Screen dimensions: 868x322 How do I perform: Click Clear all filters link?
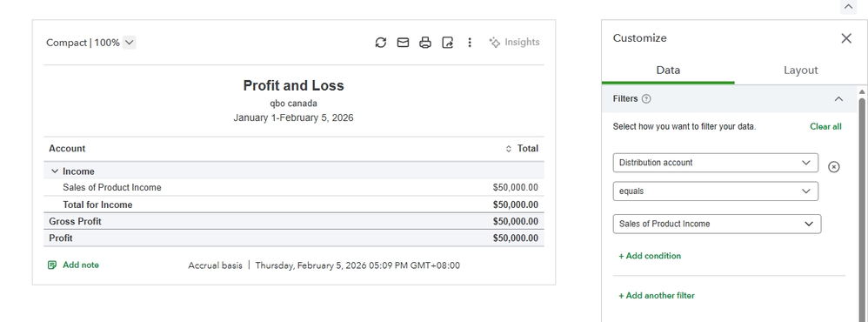click(825, 126)
